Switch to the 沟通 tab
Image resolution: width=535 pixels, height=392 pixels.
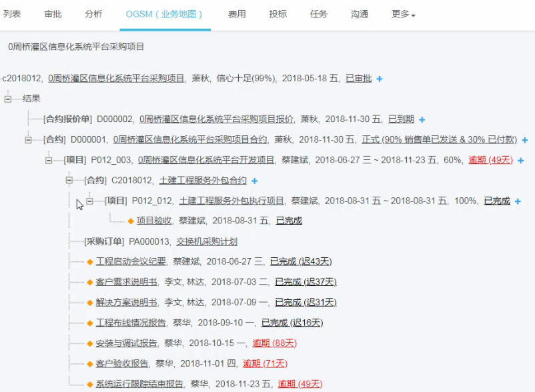tap(360, 14)
